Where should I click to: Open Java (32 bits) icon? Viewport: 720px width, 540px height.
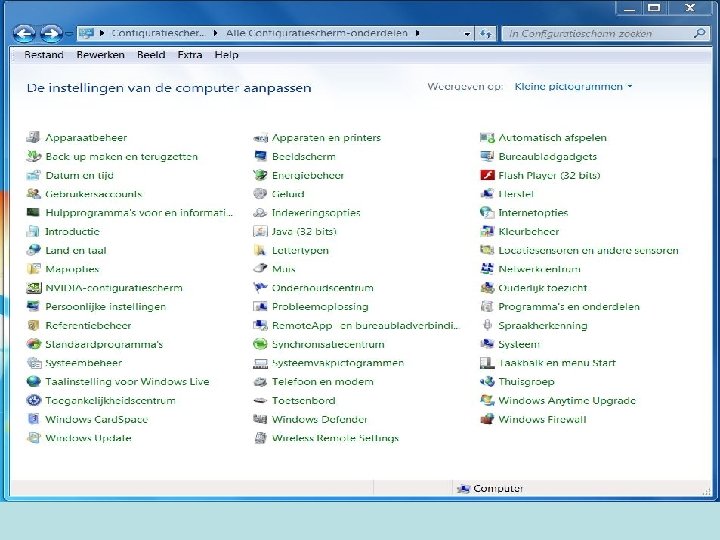tap(260, 231)
